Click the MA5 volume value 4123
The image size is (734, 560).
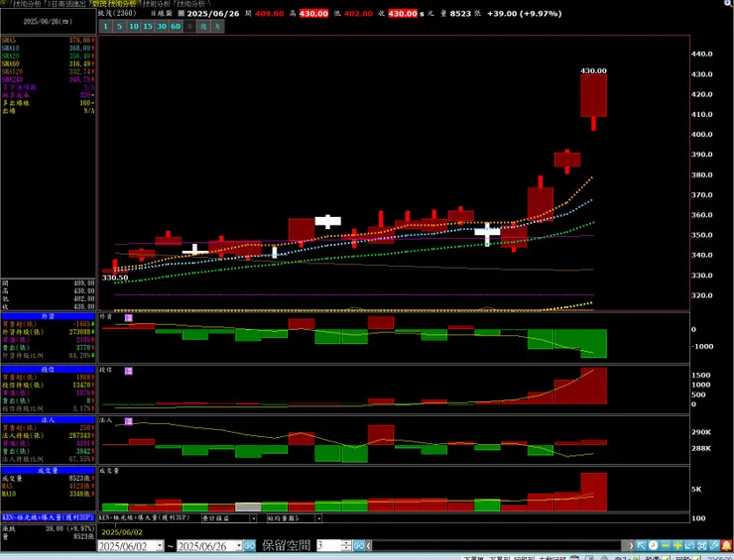79,486
